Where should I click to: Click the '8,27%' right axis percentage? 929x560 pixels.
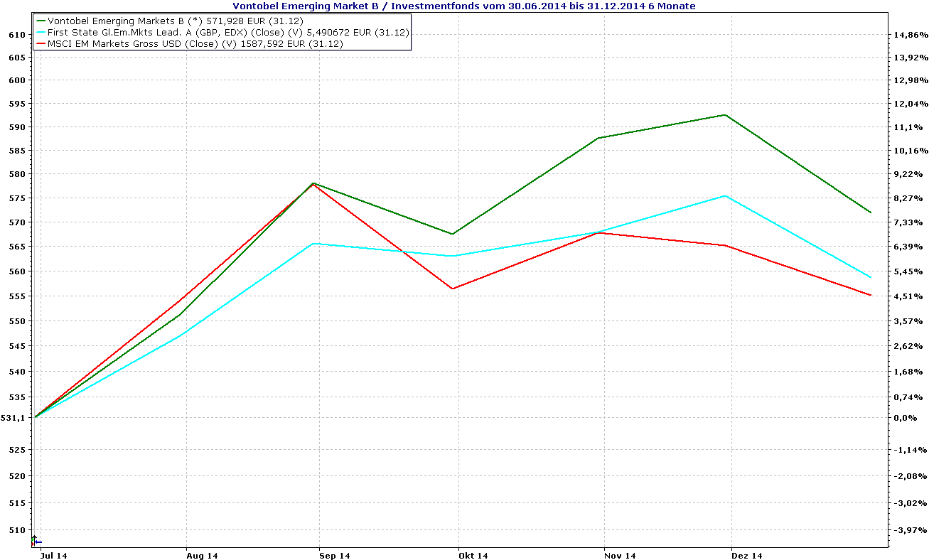[907, 198]
